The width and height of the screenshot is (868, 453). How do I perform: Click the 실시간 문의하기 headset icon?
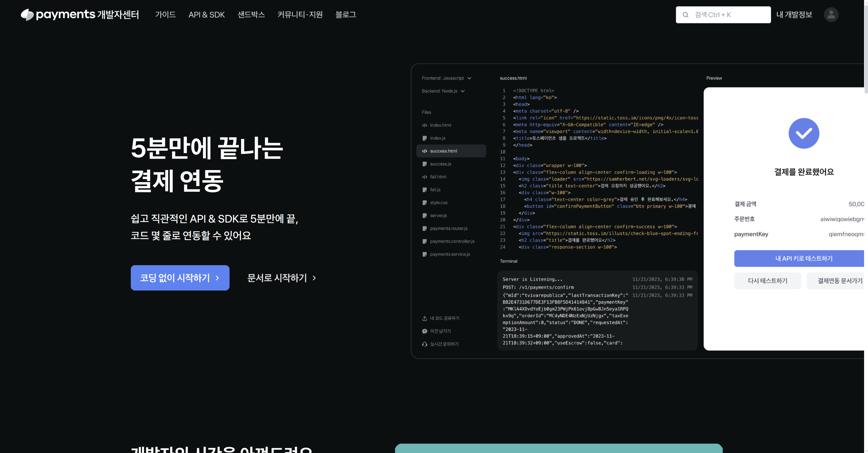point(425,344)
